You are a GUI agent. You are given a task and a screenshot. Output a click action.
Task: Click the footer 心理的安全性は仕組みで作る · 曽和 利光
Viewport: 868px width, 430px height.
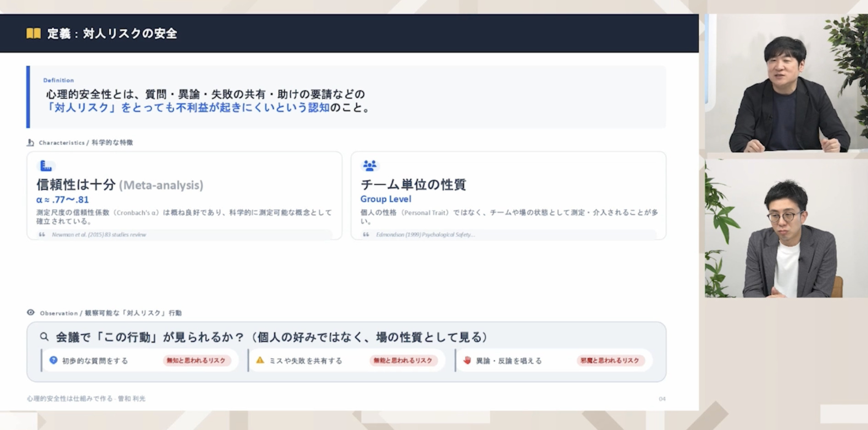click(86, 399)
